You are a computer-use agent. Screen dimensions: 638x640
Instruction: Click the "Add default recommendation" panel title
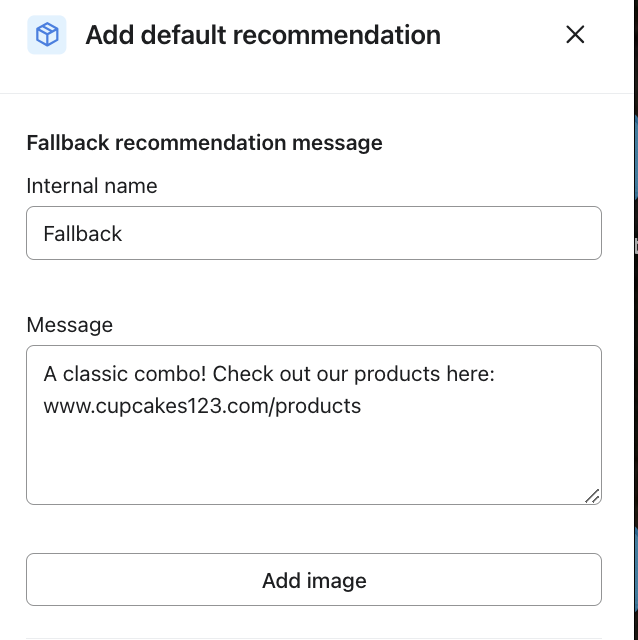pyautogui.click(x=263, y=35)
